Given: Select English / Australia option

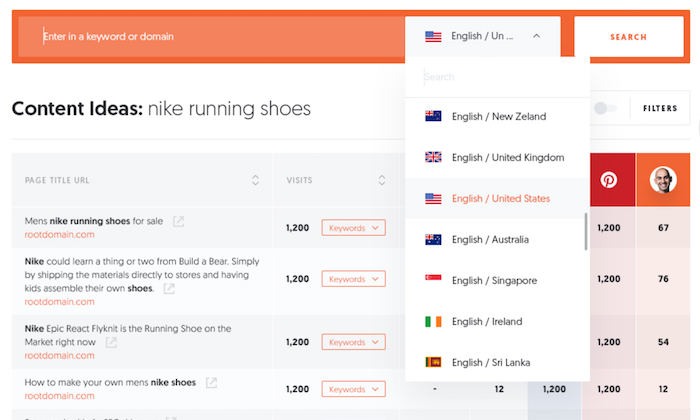Looking at the screenshot, I should point(497,240).
